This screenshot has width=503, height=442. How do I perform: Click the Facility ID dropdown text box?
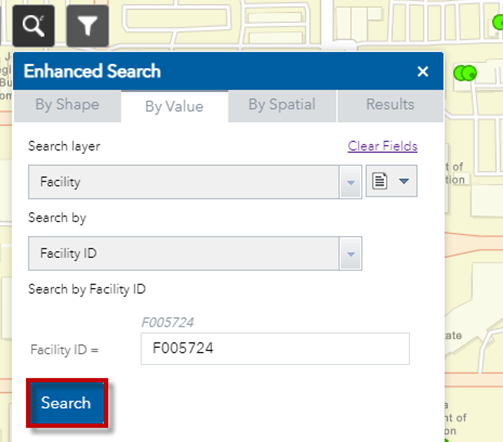point(184,254)
